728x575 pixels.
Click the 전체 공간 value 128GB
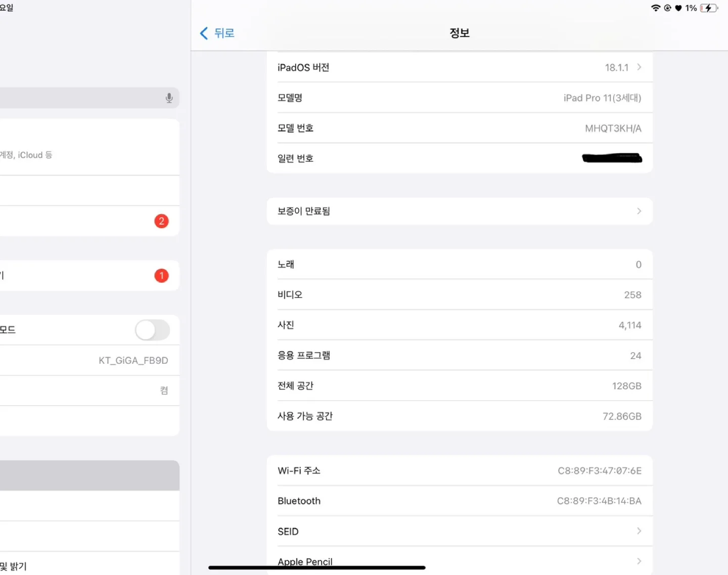(626, 386)
